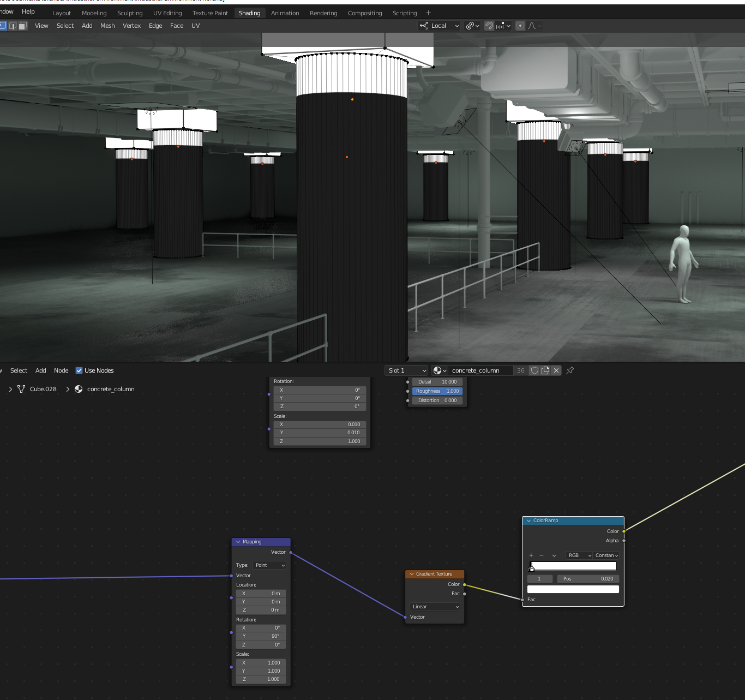Screen dimensions: 745x700
Task: Add a new workspace with plus icon
Action: pyautogui.click(x=428, y=13)
